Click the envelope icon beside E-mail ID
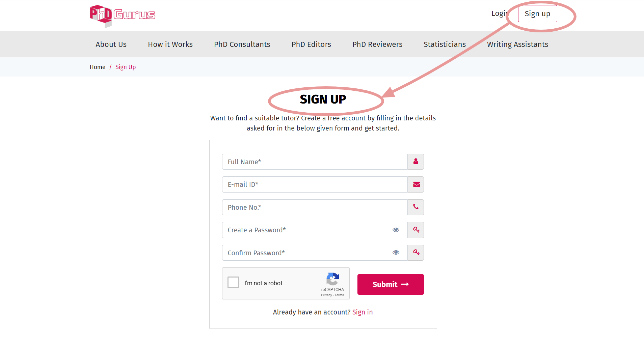 tap(416, 184)
